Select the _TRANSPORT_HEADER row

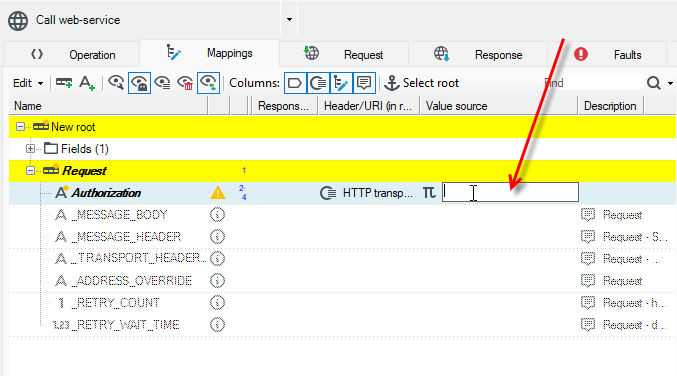coord(342,259)
